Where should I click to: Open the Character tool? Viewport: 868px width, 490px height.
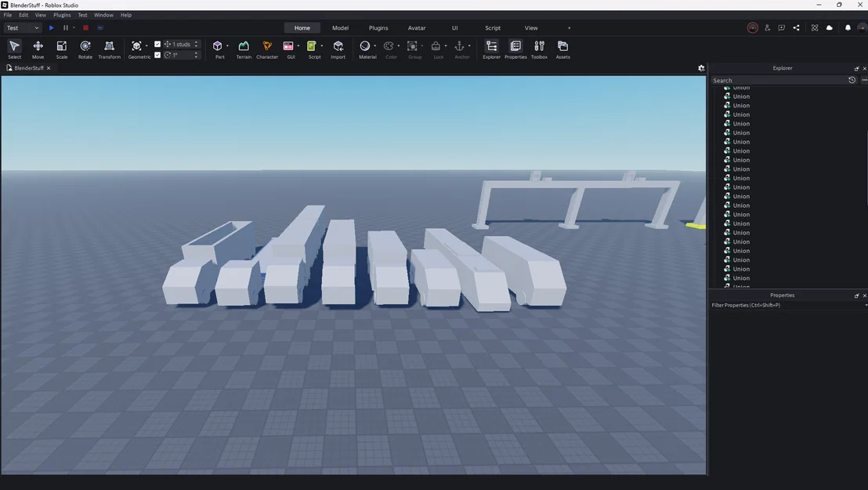267,49
